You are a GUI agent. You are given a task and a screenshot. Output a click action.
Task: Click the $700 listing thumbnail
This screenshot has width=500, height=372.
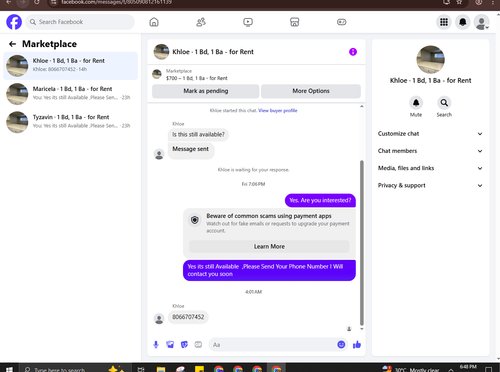click(x=157, y=74)
